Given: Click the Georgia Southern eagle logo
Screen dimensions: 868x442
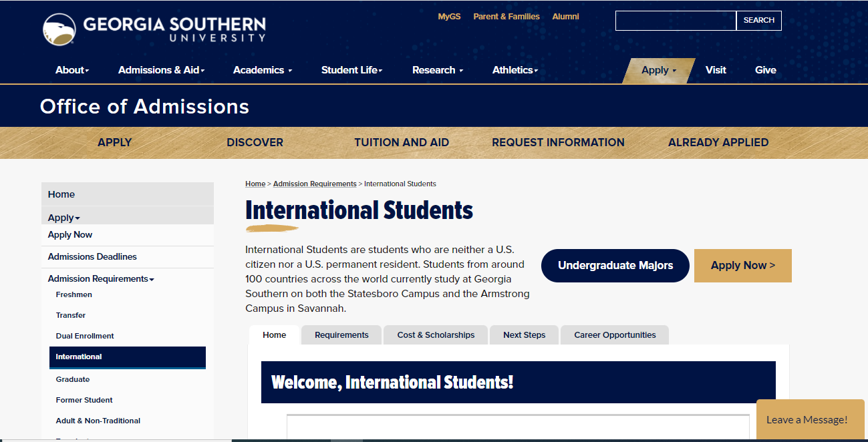Looking at the screenshot, I should click(x=59, y=29).
